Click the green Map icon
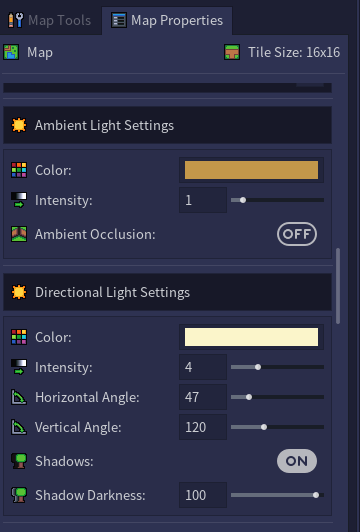Viewport: 360px width, 532px height. (x=11, y=53)
